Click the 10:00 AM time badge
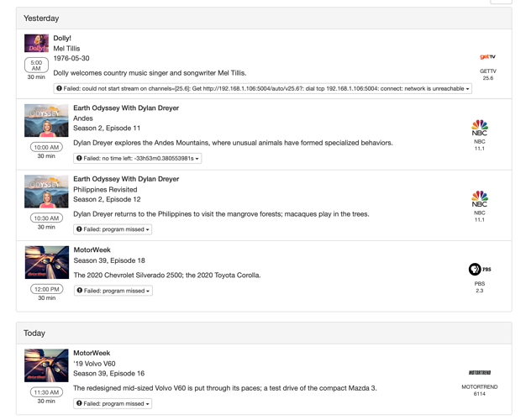 [46, 147]
